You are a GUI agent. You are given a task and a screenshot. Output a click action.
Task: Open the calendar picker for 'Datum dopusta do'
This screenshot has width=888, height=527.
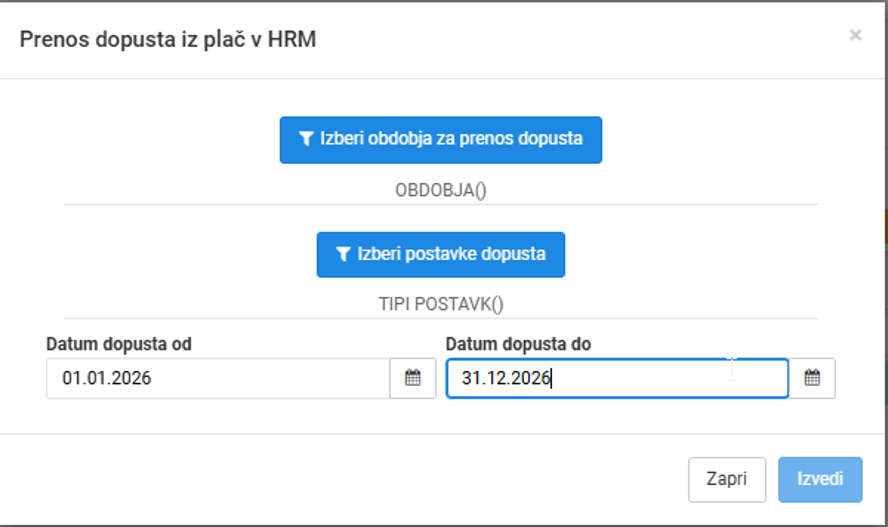[x=812, y=378]
